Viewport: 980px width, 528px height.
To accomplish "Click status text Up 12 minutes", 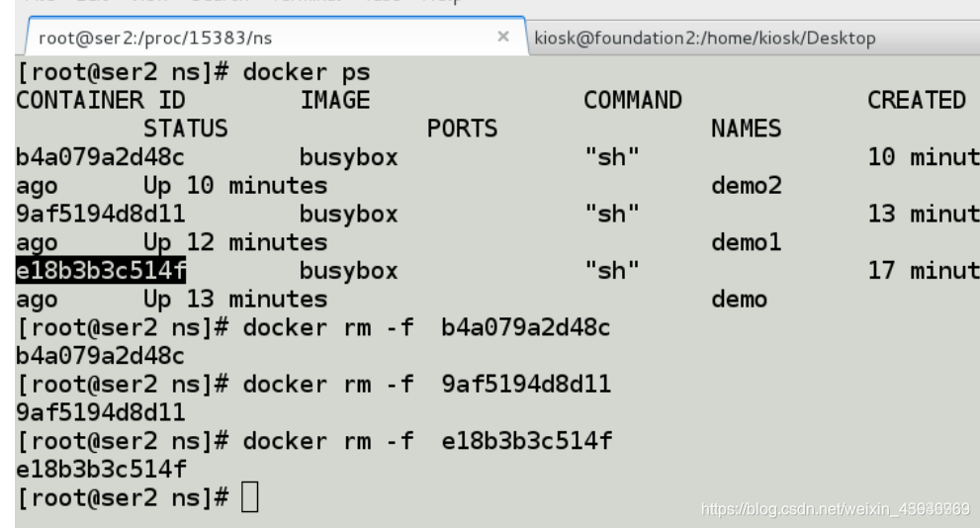I will click(x=235, y=242).
